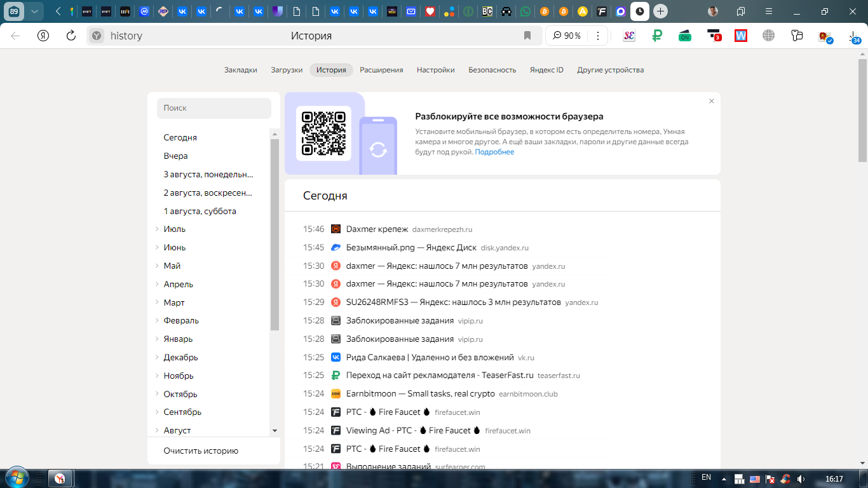
Task: Expand the Апрель history group
Action: pyautogui.click(x=157, y=285)
